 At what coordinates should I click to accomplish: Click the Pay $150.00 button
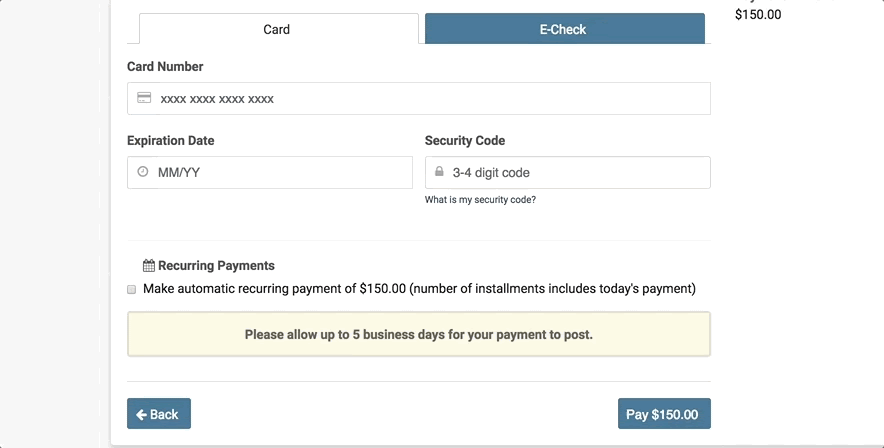point(664,414)
